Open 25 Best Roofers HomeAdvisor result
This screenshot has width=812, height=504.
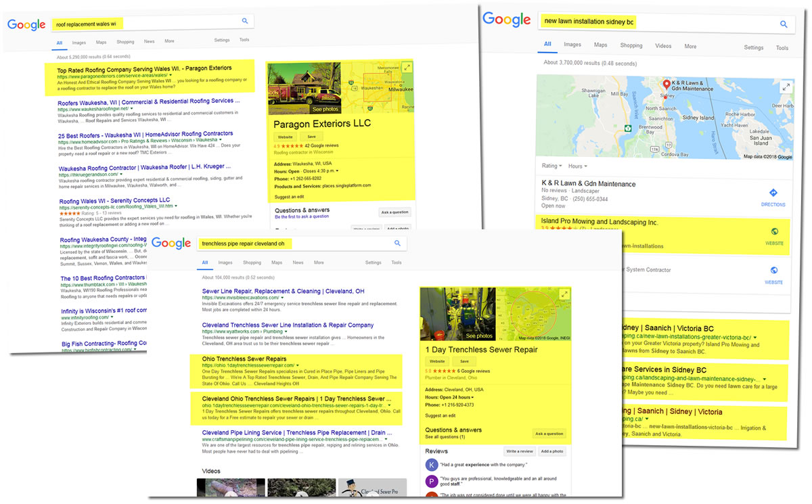pos(145,134)
